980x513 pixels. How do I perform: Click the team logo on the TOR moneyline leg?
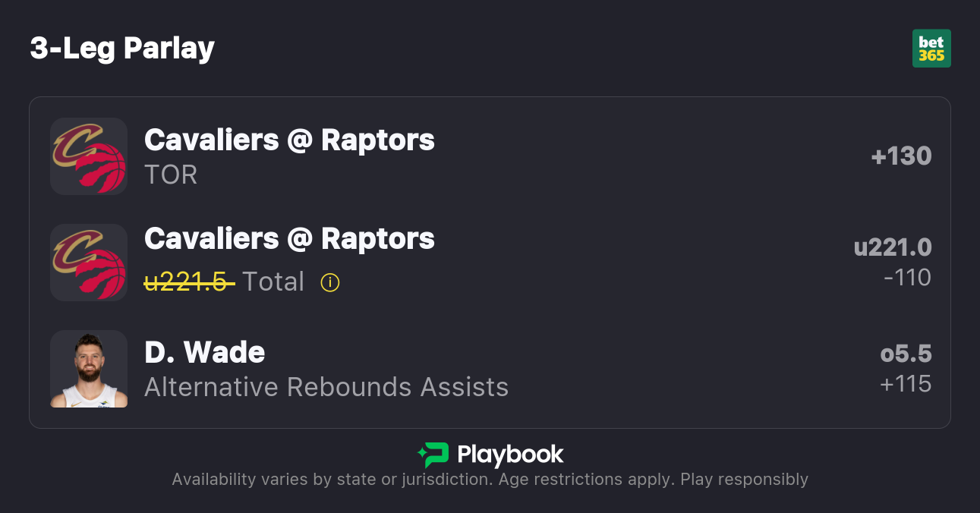point(89,156)
